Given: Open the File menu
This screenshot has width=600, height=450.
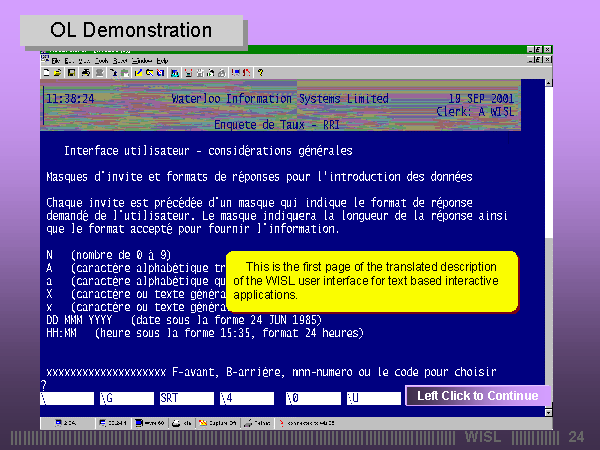Looking at the screenshot, I should click(57, 61).
